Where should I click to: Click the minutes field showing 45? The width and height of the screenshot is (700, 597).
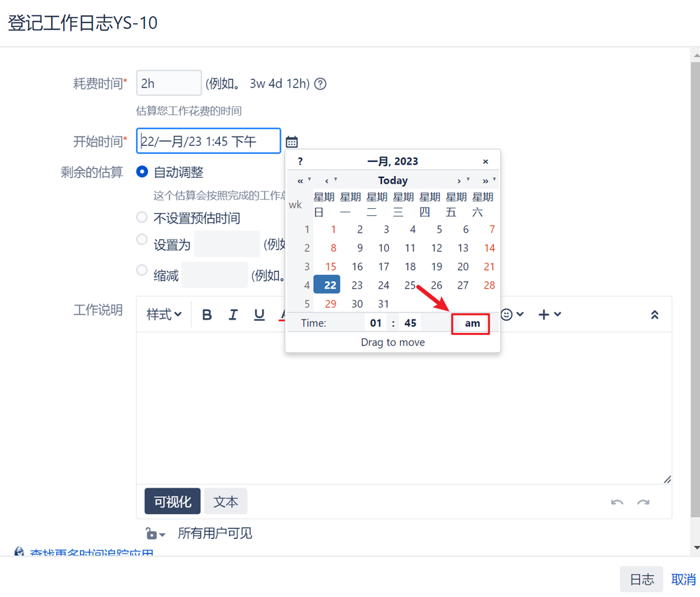pos(411,323)
